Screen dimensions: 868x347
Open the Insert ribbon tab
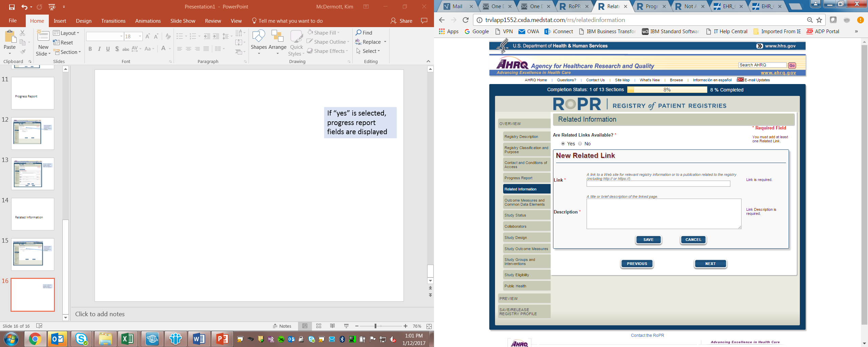point(60,21)
